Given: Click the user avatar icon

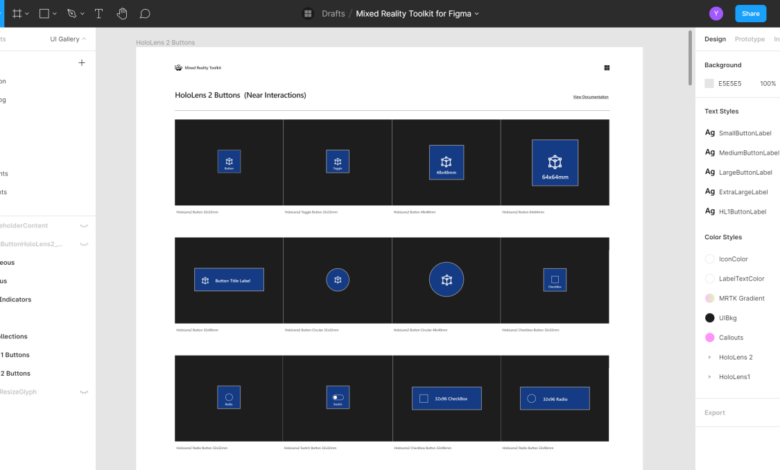Looking at the screenshot, I should (x=716, y=14).
